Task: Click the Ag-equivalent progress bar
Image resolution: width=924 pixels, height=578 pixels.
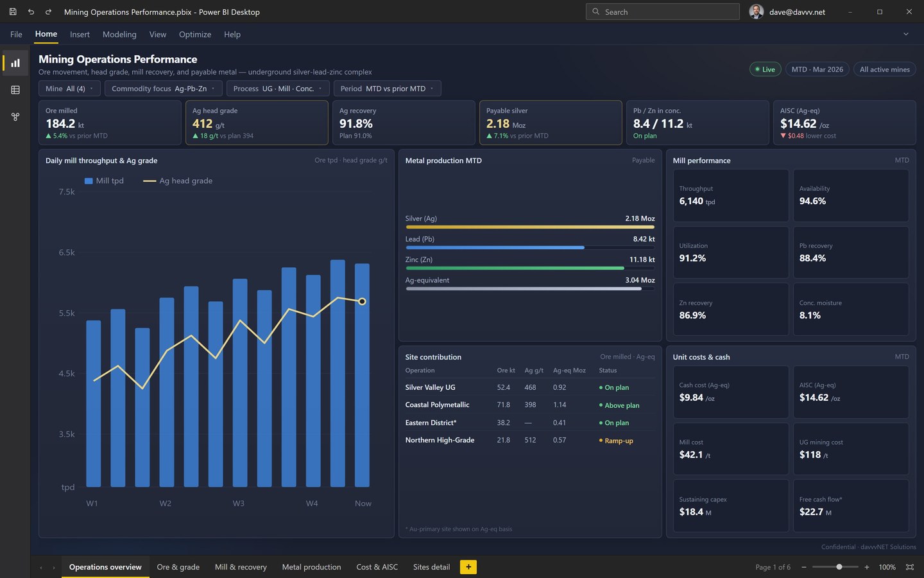Action: tap(530, 288)
